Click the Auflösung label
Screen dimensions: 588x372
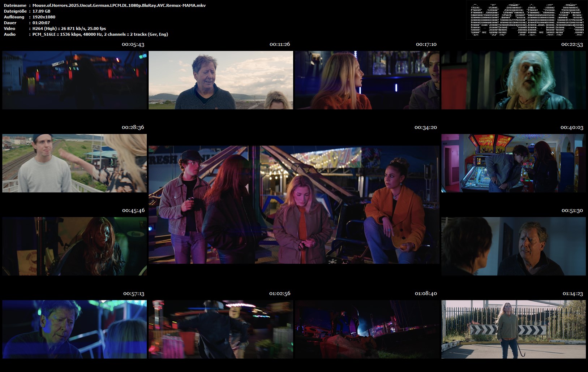tap(14, 17)
